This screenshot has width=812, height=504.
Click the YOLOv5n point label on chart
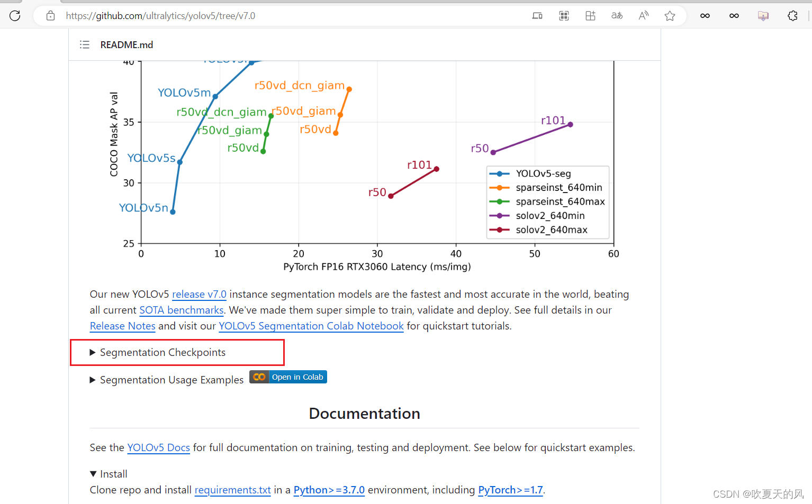(x=143, y=208)
